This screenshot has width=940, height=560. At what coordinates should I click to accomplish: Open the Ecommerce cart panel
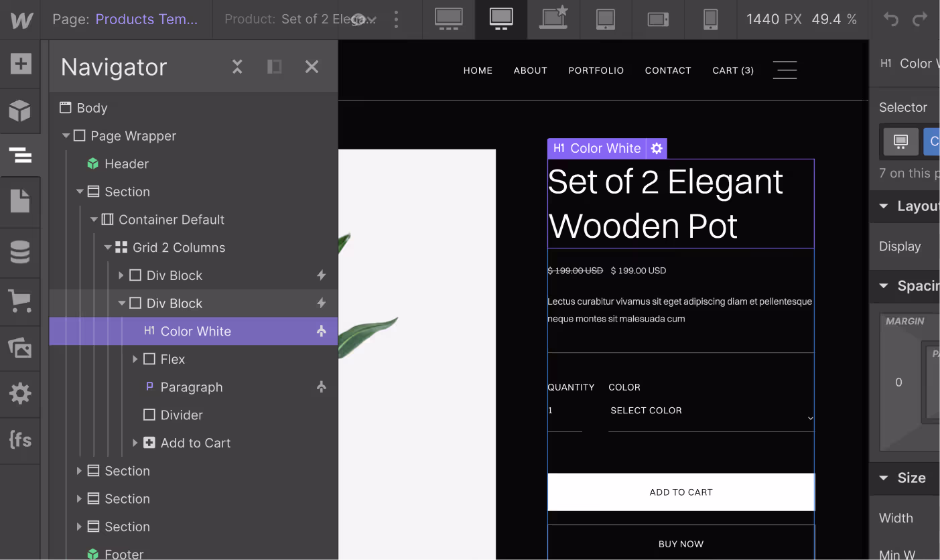(20, 301)
